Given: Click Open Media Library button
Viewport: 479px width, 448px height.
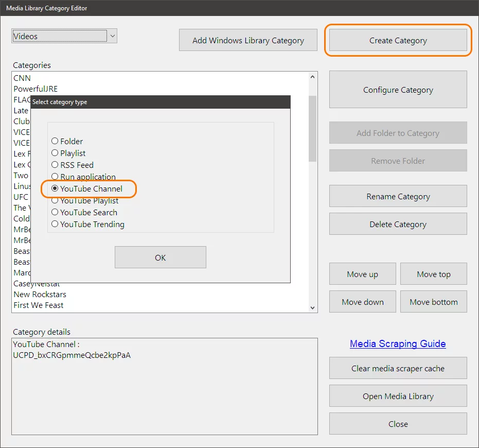Looking at the screenshot, I should click(398, 396).
